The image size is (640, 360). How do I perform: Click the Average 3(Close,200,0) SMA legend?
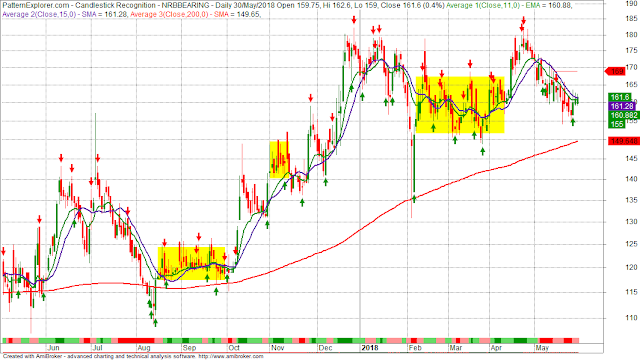(196, 14)
